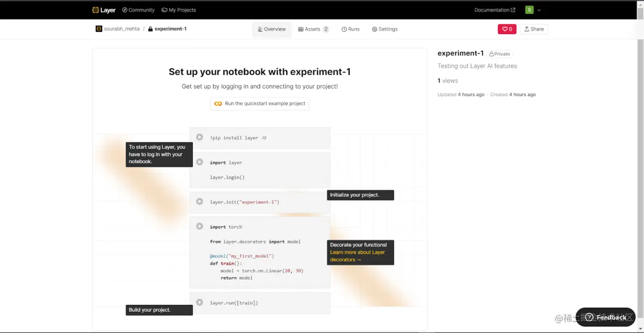The image size is (644, 333).
Task: Click the @model("my_first_model") code line
Action: click(x=242, y=256)
